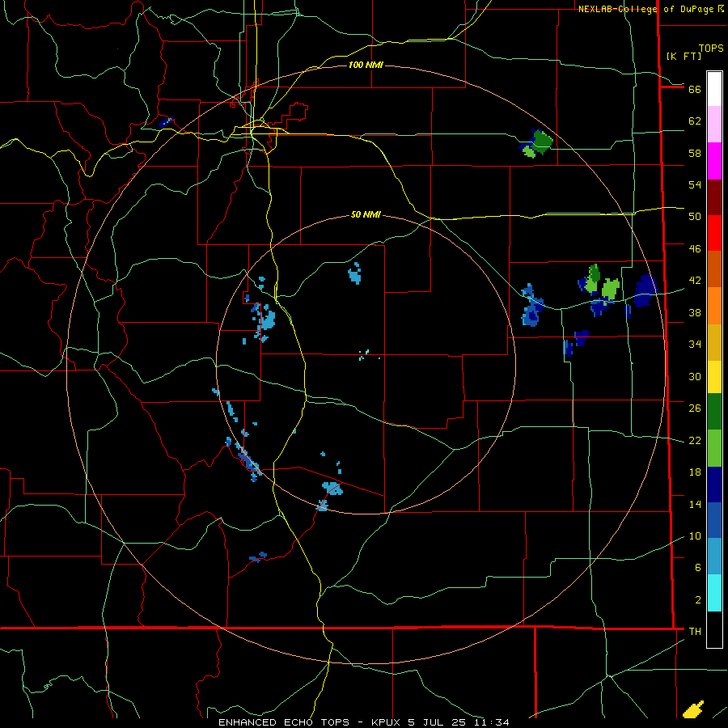
Task: Click the 66 legend value
Action: click(x=695, y=90)
